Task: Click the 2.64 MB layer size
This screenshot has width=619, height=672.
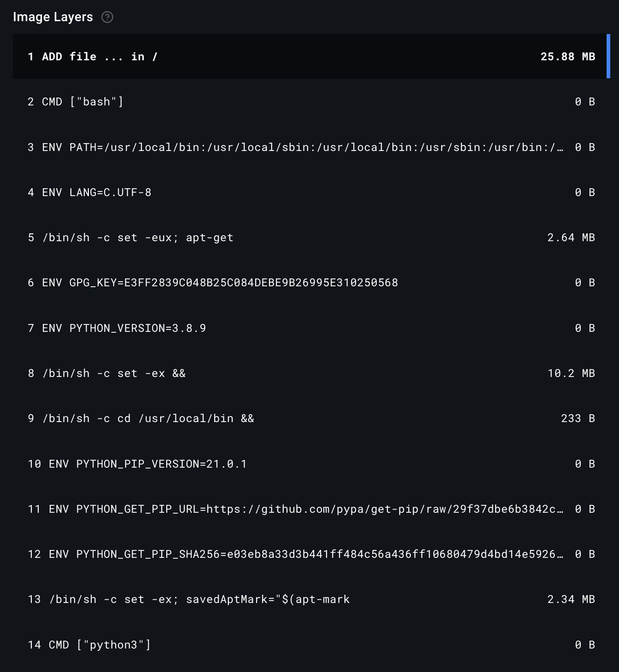Action: coord(571,238)
